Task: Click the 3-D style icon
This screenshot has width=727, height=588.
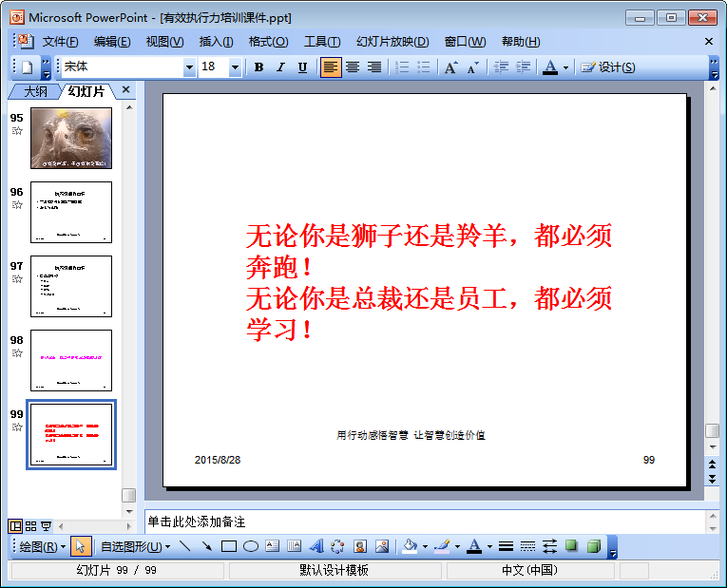Action: pyautogui.click(x=594, y=546)
